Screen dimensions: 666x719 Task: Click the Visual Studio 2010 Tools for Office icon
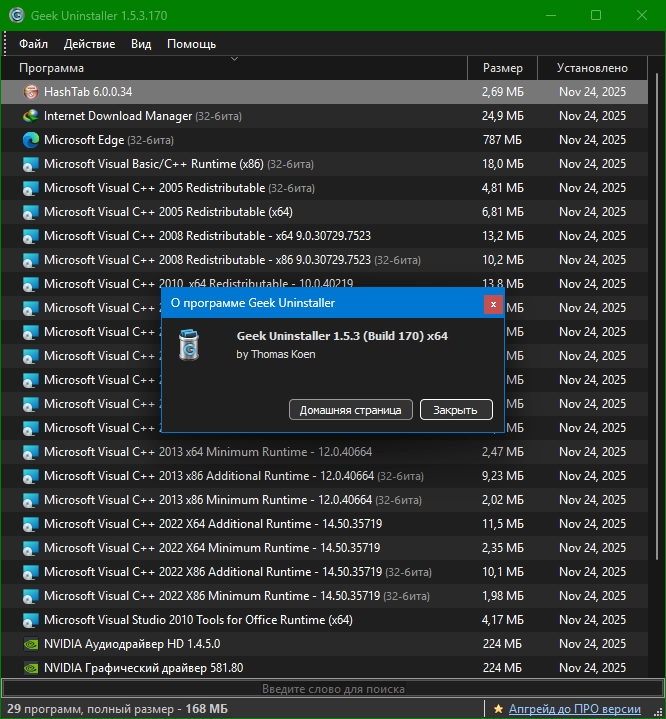pos(31,620)
